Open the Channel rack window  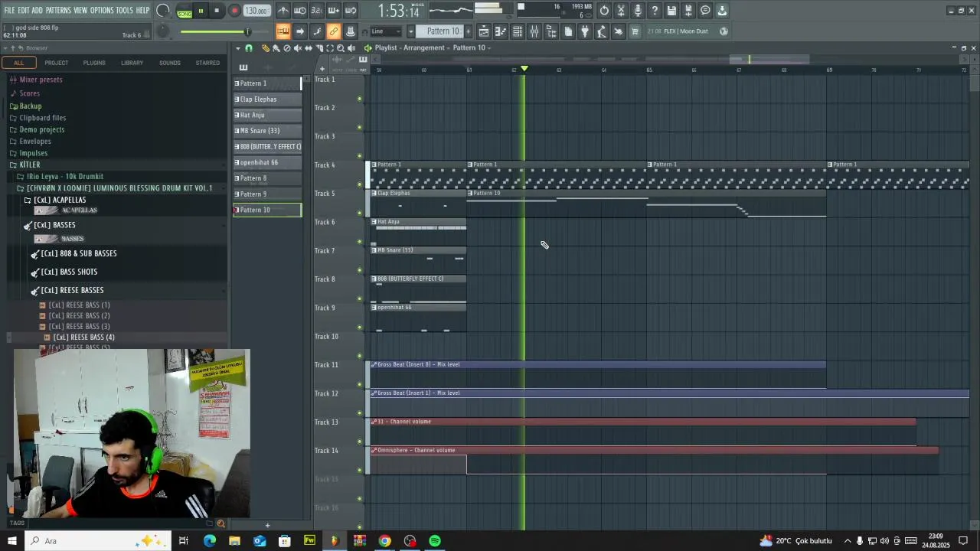click(x=518, y=31)
